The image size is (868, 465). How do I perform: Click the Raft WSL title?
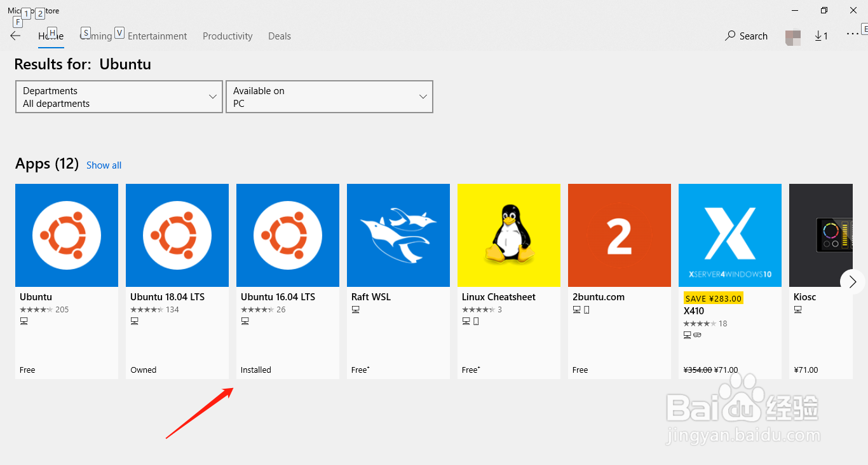pyautogui.click(x=371, y=297)
